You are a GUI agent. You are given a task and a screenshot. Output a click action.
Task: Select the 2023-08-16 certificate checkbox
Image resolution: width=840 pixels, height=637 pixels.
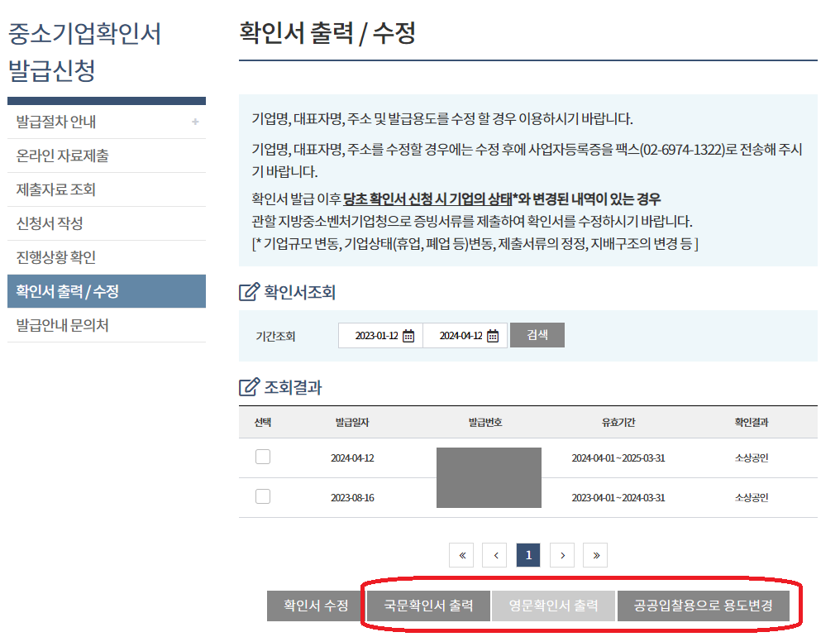pos(262,496)
